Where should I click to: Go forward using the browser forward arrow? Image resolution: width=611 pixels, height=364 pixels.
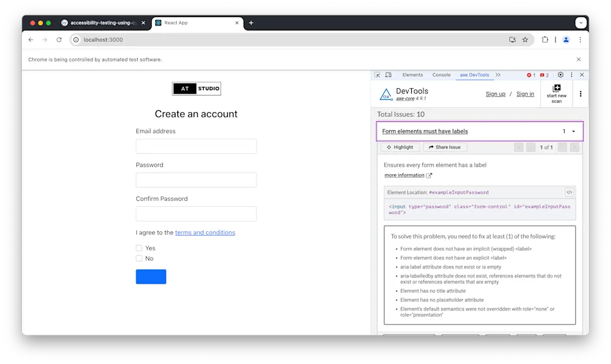pyautogui.click(x=45, y=40)
